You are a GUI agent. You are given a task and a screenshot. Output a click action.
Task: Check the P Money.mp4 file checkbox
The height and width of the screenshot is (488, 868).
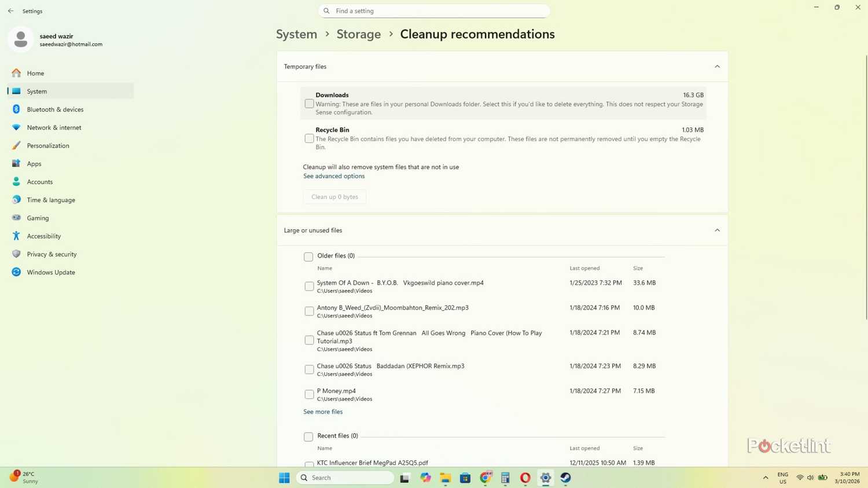coord(309,394)
